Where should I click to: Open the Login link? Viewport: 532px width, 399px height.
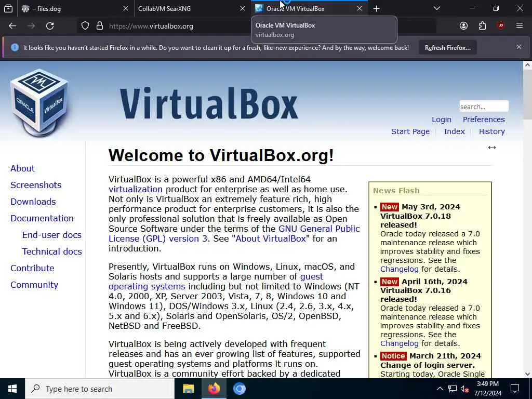[x=442, y=119]
